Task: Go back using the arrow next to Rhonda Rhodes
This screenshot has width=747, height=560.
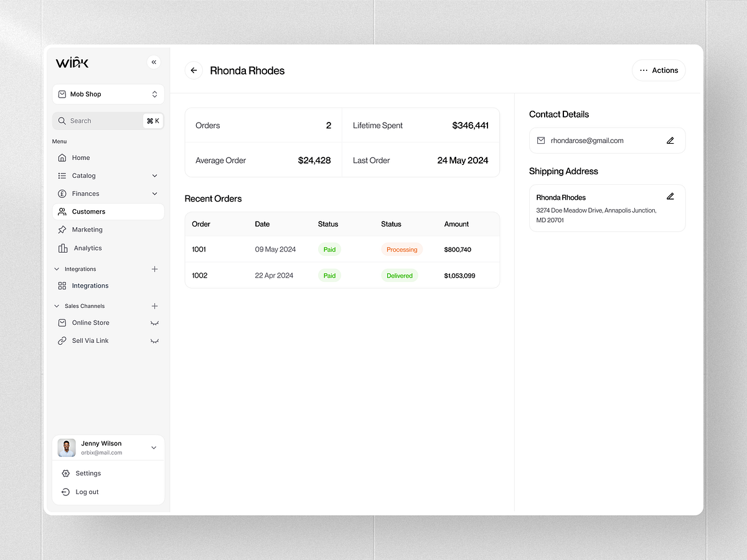Action: (194, 70)
